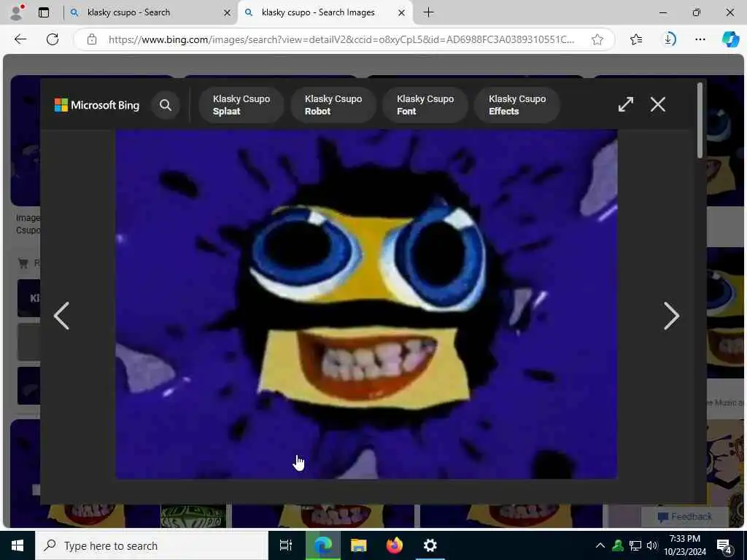Click the image viewer vertical scrollbar
The height and width of the screenshot is (560, 747).
click(700, 120)
